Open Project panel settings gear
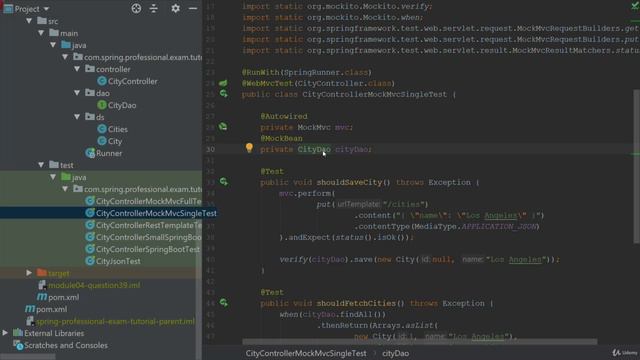The width and height of the screenshot is (640, 360). point(176,8)
